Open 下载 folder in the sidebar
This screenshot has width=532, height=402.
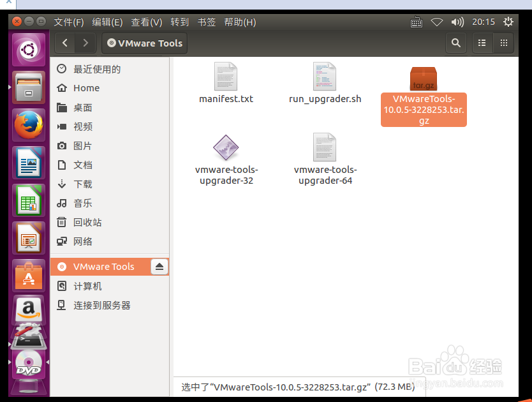110,184
